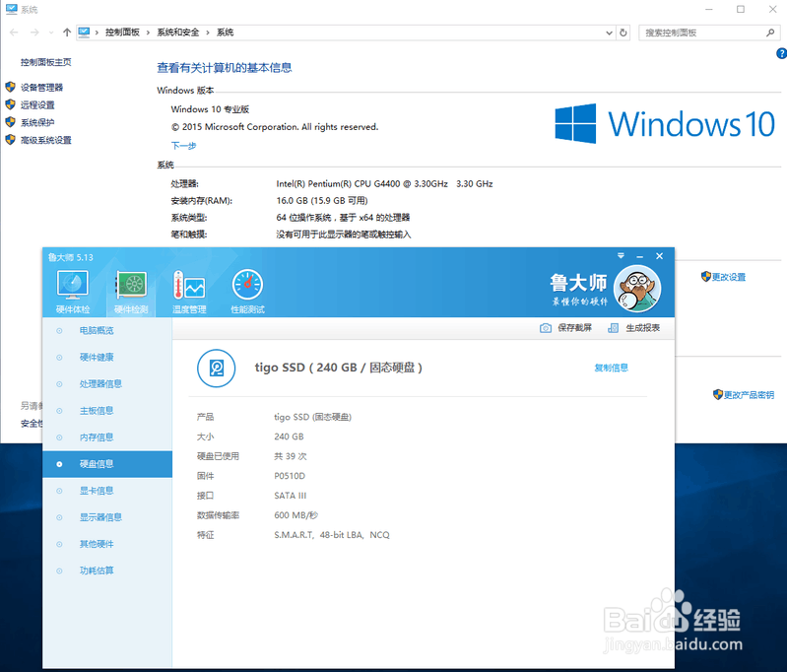This screenshot has width=787, height=672.
Task: Click the 240 GB size value
Action: [289, 437]
